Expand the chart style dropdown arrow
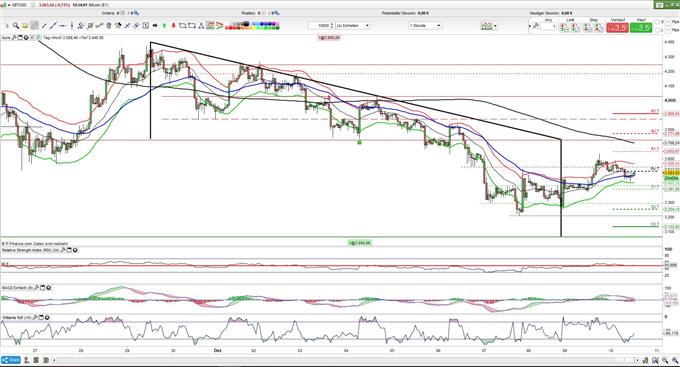Screen dimensions: 680x367 [495, 26]
